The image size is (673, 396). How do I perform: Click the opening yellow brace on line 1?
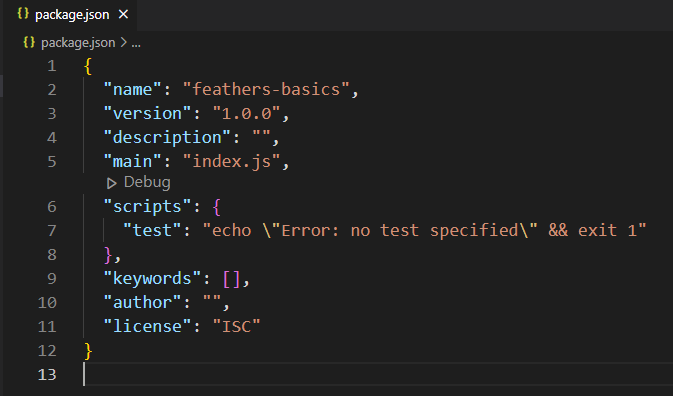[x=88, y=66]
